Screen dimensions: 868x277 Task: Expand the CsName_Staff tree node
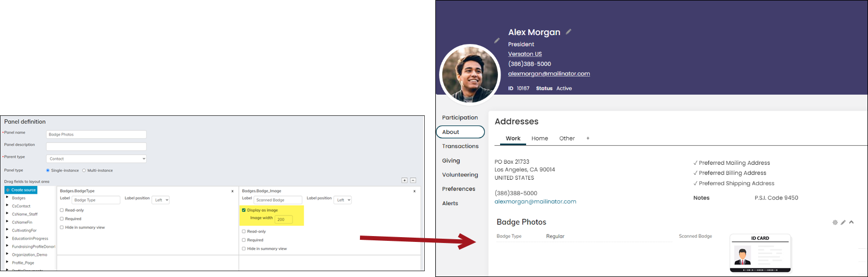click(7, 213)
